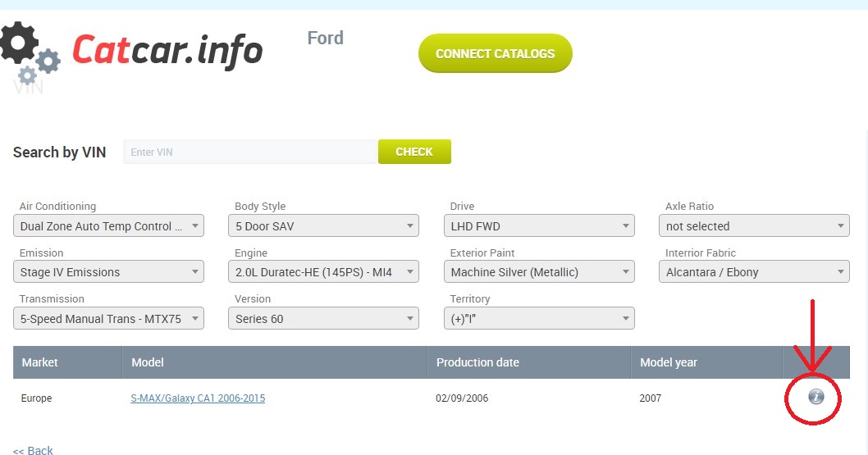
Task: Expand the Version dropdown showing Series 60
Action: click(x=323, y=318)
